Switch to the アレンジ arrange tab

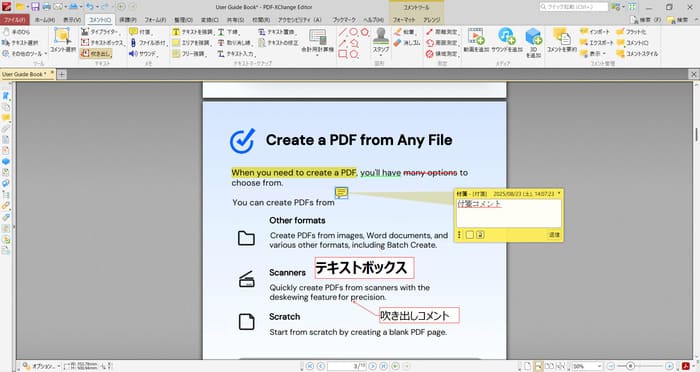[x=431, y=20]
